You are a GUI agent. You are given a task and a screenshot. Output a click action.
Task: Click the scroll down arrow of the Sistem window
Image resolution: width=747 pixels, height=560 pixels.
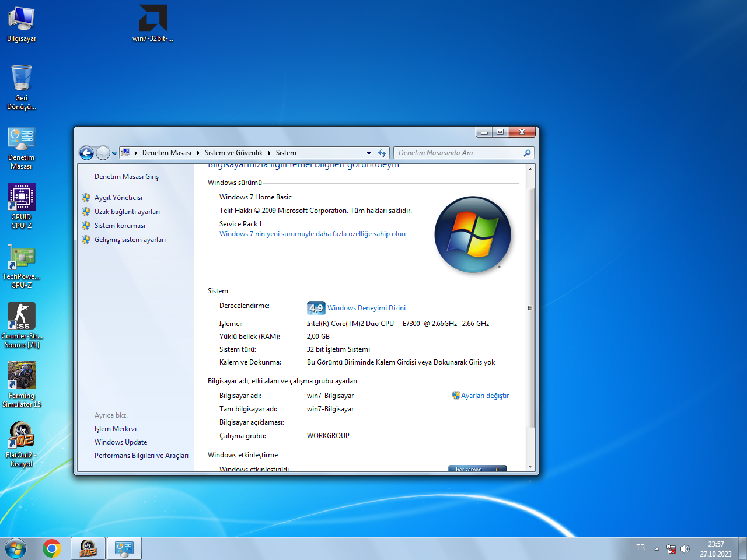530,467
